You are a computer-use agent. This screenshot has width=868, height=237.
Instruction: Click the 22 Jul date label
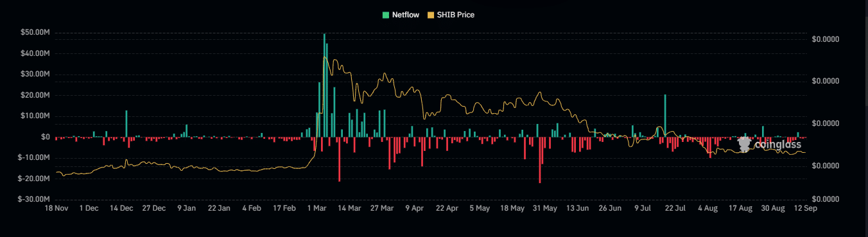(x=675, y=208)
